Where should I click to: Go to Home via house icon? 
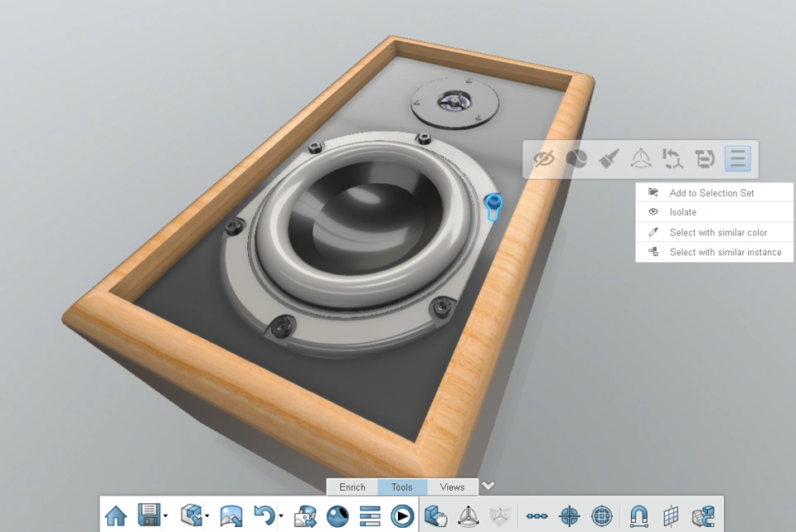pyautogui.click(x=116, y=515)
